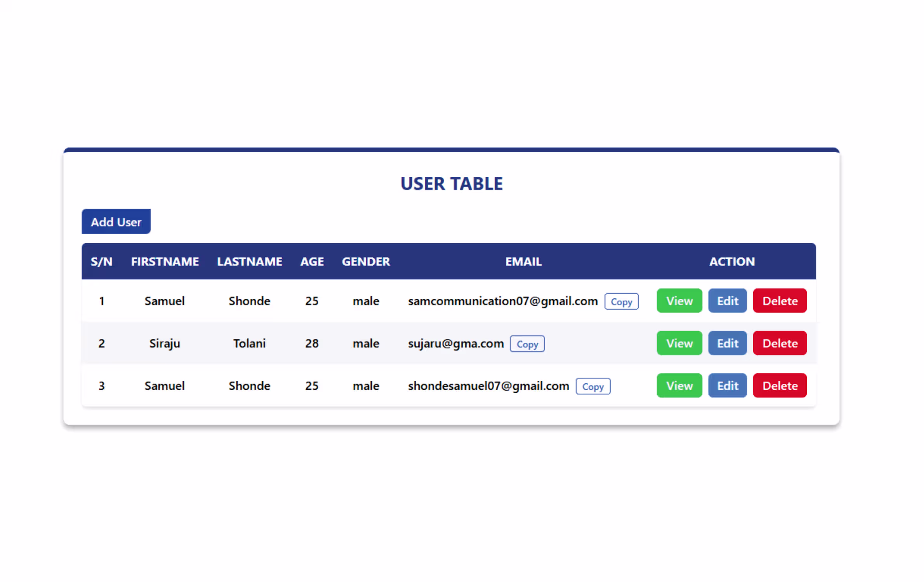Click Shonde in row 3
Image resolution: width=924 pixels, height=582 pixels.
pyautogui.click(x=250, y=386)
